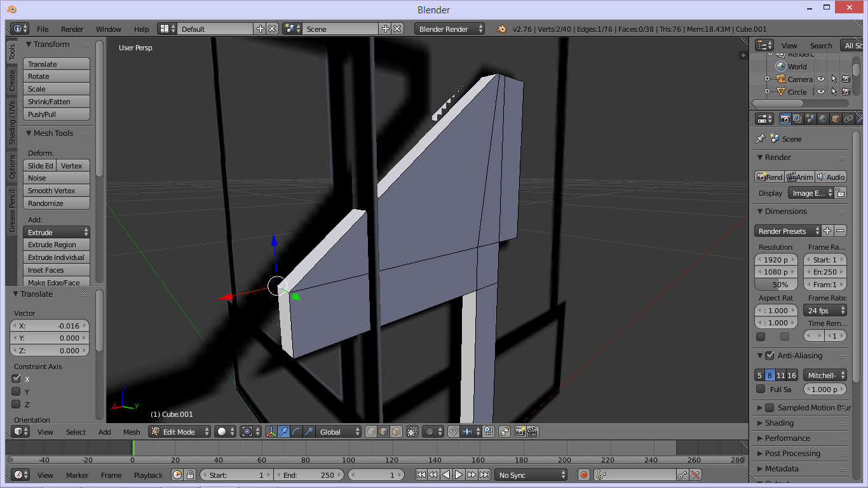
Task: Open the info editor type icon
Action: click(x=20, y=29)
